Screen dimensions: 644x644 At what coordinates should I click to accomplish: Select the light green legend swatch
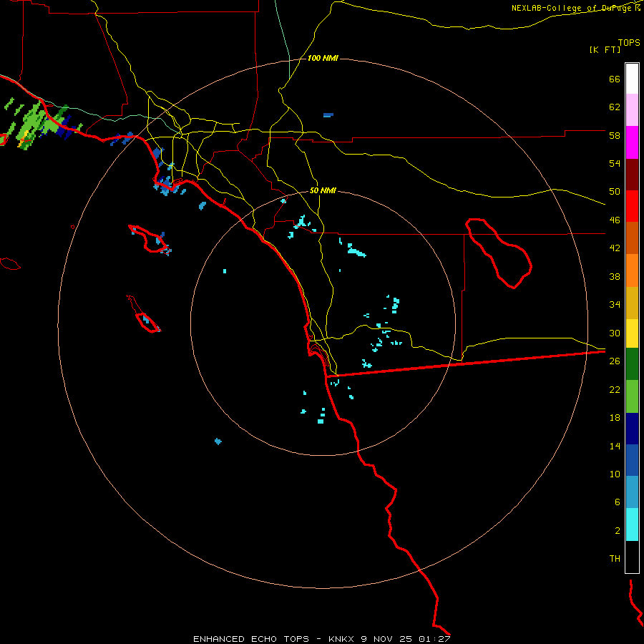click(x=632, y=396)
